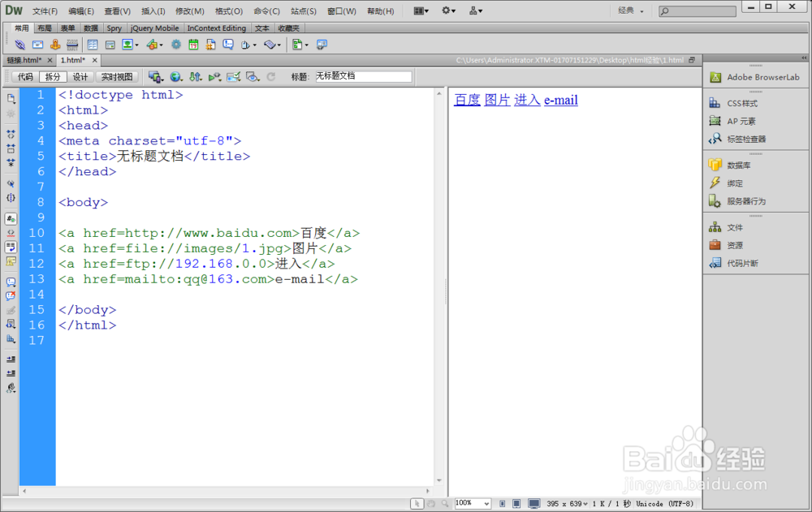Click the Insert Table icon
This screenshot has width=812, height=512.
(93, 45)
